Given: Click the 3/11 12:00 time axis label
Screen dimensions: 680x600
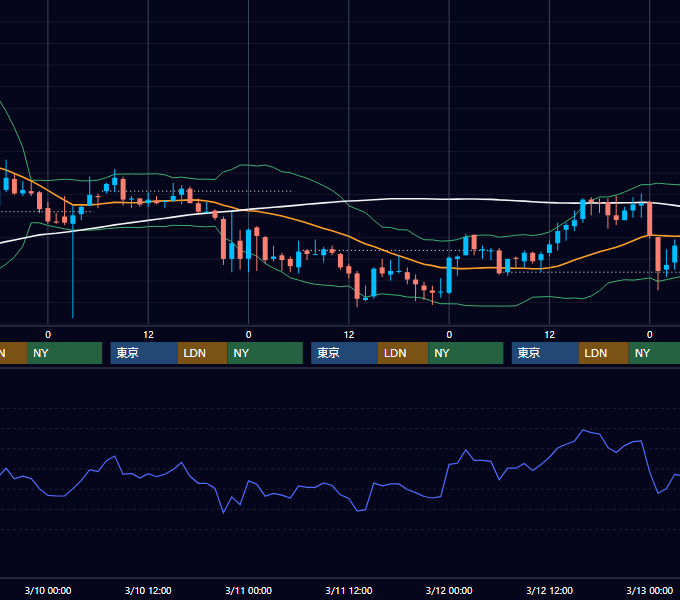Looking at the screenshot, I should point(349,590).
